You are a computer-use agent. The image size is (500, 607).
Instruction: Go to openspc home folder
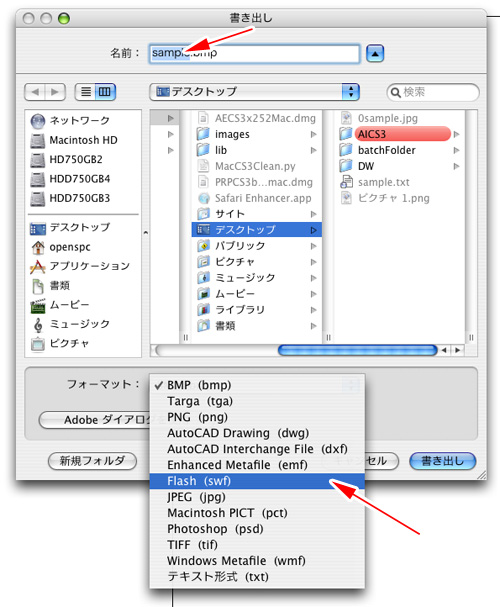[60, 247]
